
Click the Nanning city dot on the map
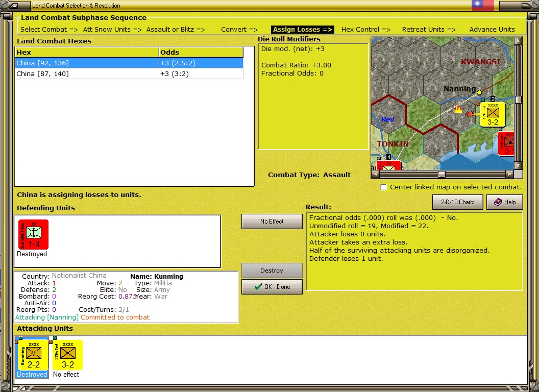(x=479, y=92)
